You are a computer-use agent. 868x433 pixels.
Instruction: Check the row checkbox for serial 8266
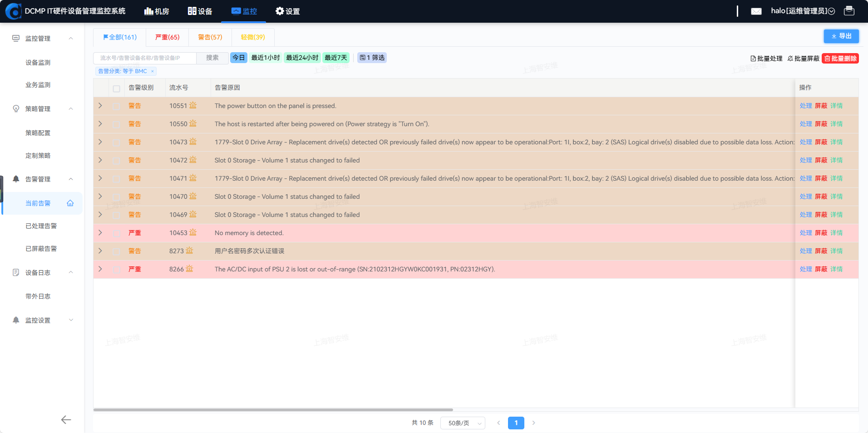[117, 270]
